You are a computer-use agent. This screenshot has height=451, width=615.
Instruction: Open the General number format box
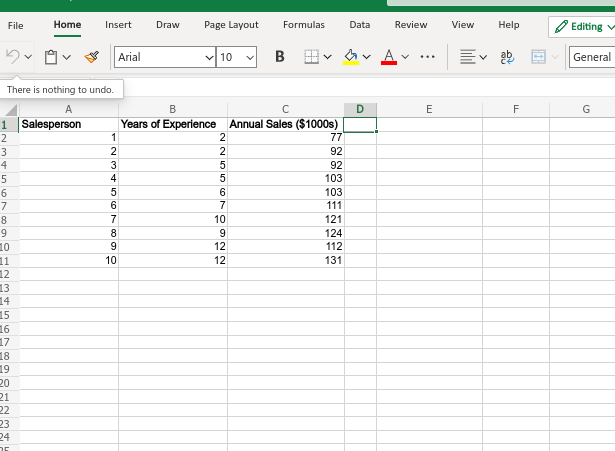(x=592, y=57)
